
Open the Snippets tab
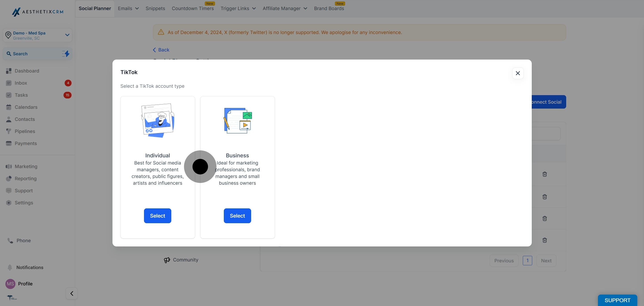(155, 9)
